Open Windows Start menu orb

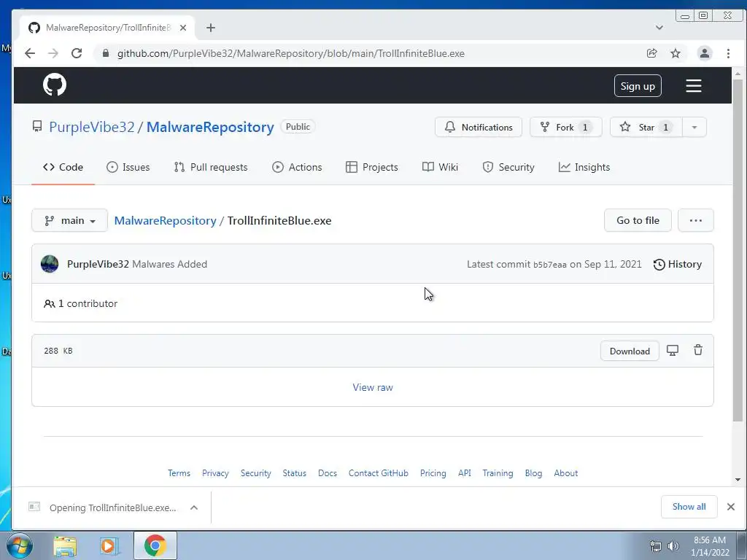tap(20, 545)
